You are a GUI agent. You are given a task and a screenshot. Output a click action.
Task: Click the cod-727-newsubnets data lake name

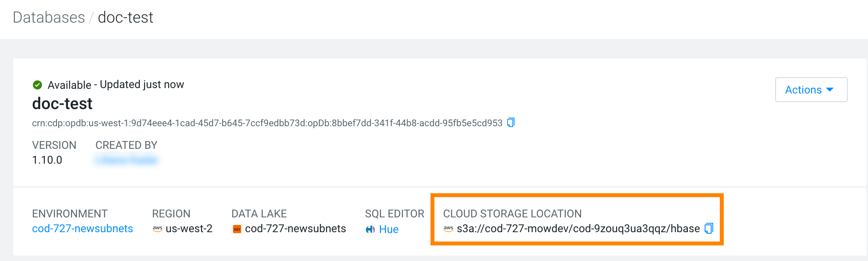(295, 229)
